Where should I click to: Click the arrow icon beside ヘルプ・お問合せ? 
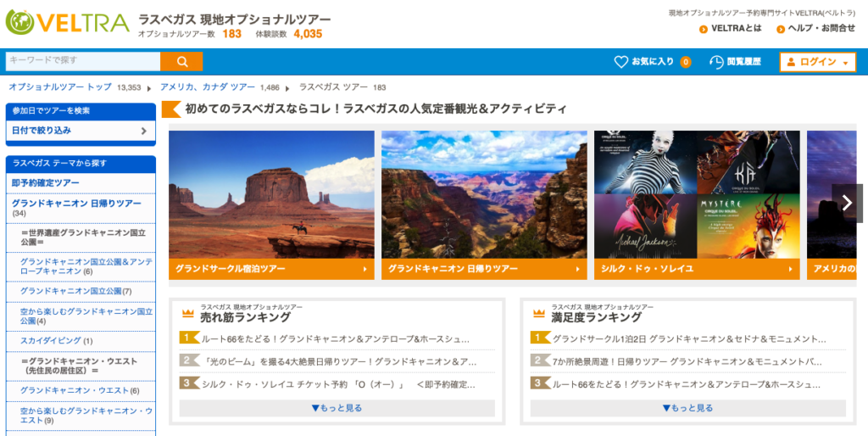pyautogui.click(x=779, y=29)
